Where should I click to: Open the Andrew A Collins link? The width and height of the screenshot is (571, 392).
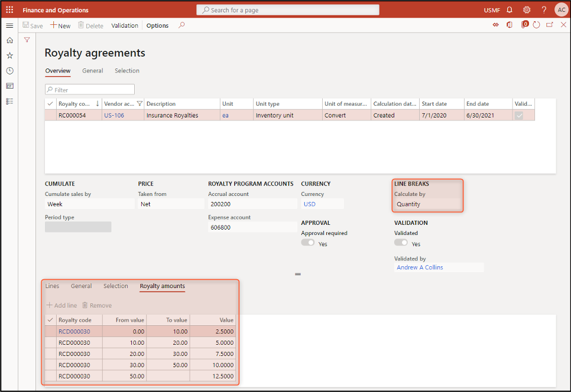coord(420,267)
